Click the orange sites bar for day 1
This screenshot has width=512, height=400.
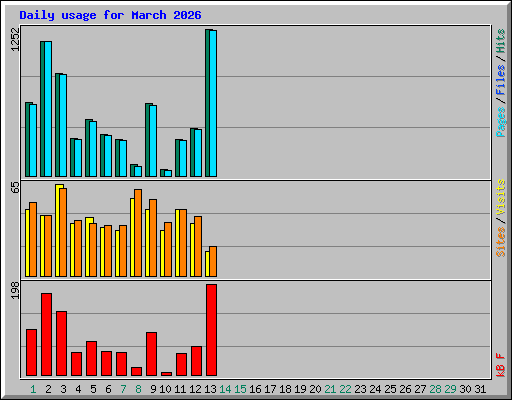[x=33, y=239]
